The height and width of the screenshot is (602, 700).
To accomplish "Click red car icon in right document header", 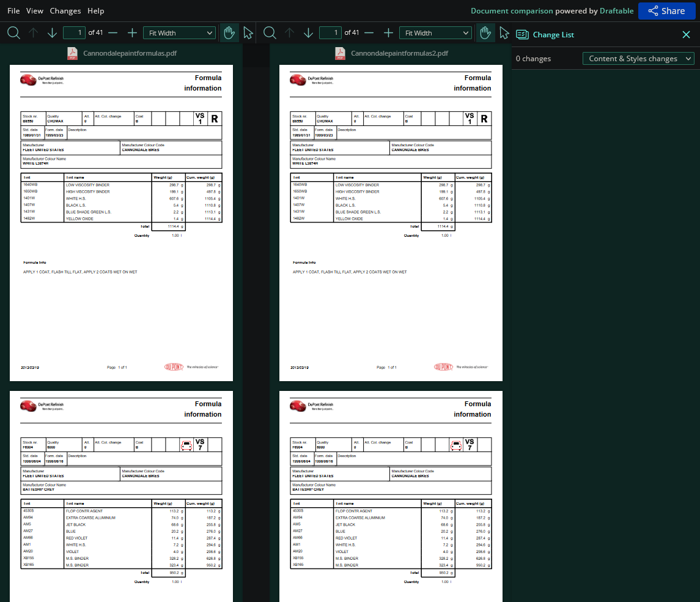I will click(x=456, y=445).
